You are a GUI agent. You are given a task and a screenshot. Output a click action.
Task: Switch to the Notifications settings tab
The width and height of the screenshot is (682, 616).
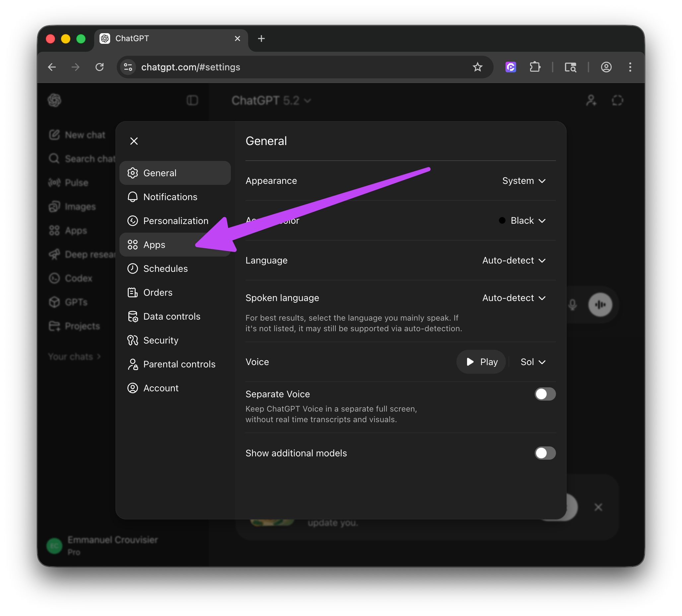pos(170,197)
